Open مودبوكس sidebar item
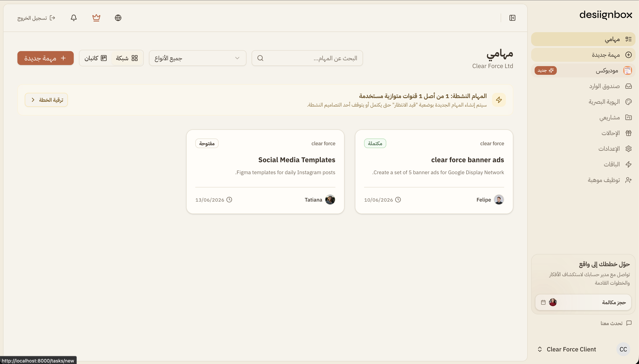 (583, 70)
